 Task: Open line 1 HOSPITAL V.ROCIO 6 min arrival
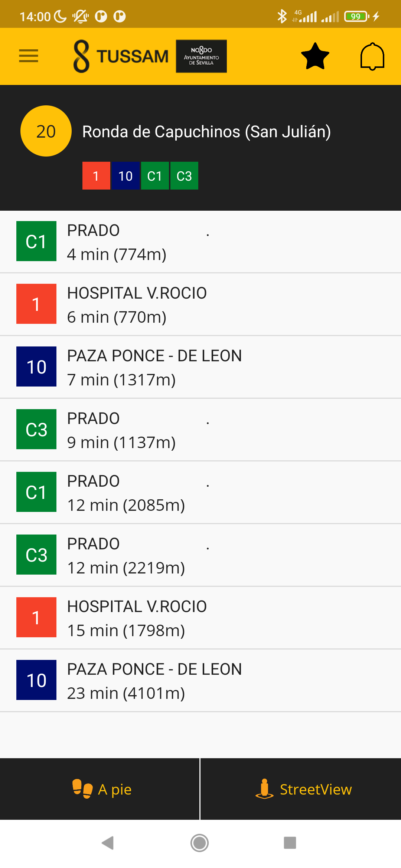[200, 305]
